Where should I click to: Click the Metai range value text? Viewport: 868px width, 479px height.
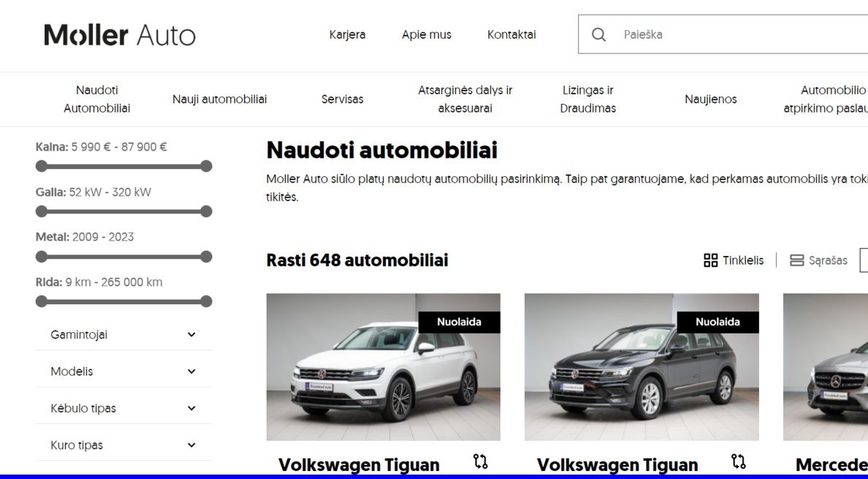[103, 237]
